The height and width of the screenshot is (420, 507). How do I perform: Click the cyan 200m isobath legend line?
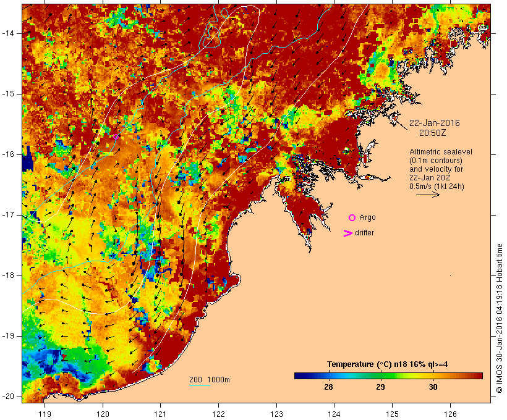tap(200, 386)
